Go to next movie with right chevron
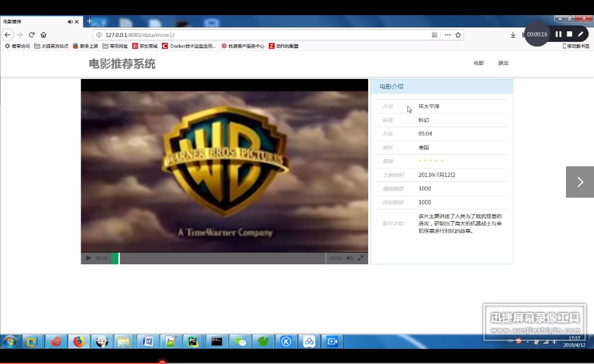594x364 pixels. (580, 182)
